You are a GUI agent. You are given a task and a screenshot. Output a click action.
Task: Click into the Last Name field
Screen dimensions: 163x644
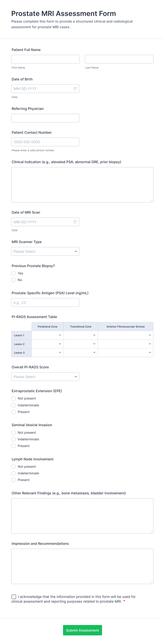(x=119, y=59)
